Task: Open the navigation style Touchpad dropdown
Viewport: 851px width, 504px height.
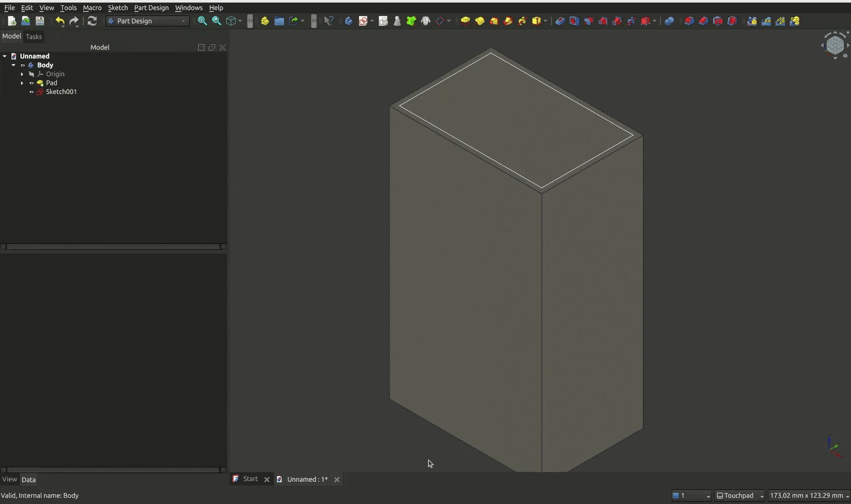Action: [x=739, y=496]
